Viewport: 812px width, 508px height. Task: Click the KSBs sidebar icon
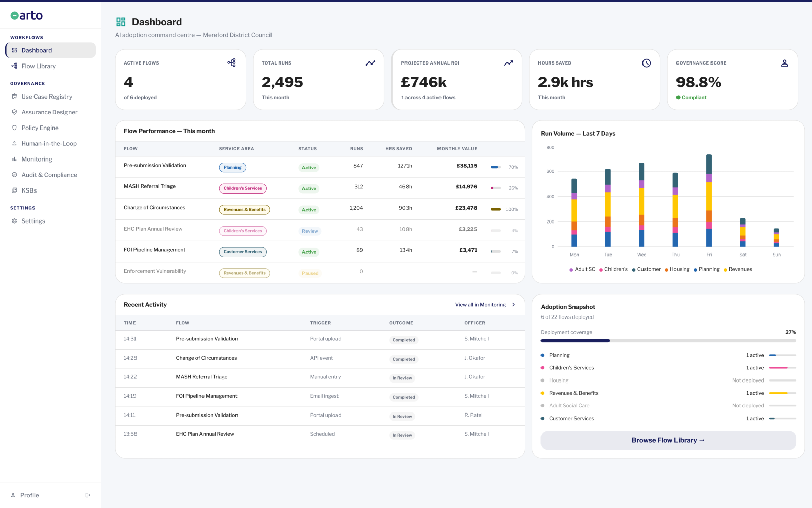coord(14,190)
